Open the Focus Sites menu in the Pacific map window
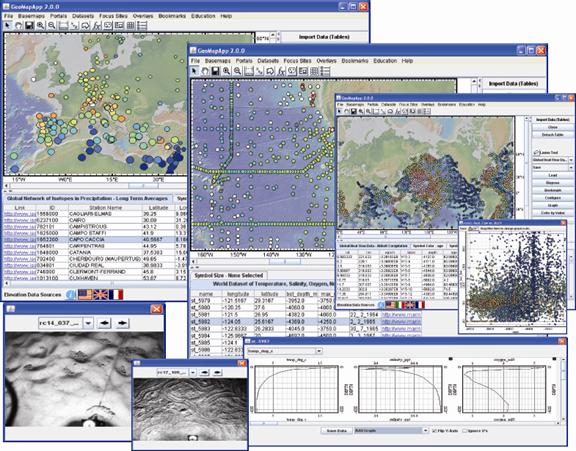This screenshot has width=576, height=451. point(298,61)
